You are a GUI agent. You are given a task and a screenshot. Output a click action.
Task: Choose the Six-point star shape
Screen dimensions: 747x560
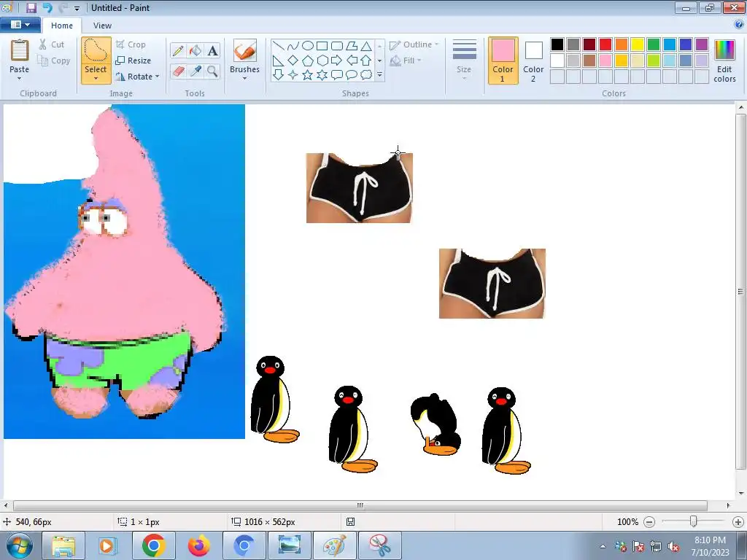322,75
